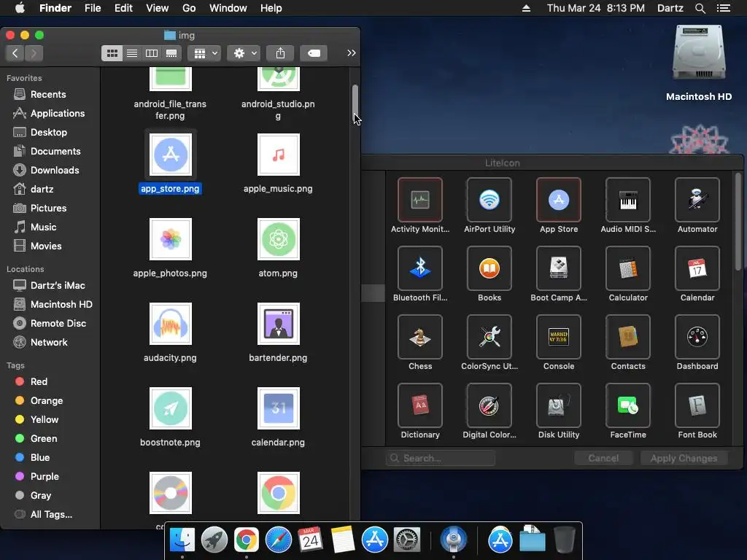Viewport: 747px width, 560px height.
Task: Switch Finder to gallery view
Action: tap(171, 53)
